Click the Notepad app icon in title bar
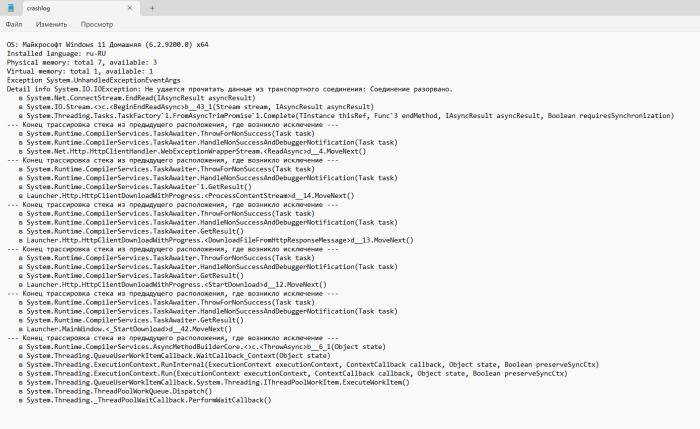 click(x=9, y=7)
